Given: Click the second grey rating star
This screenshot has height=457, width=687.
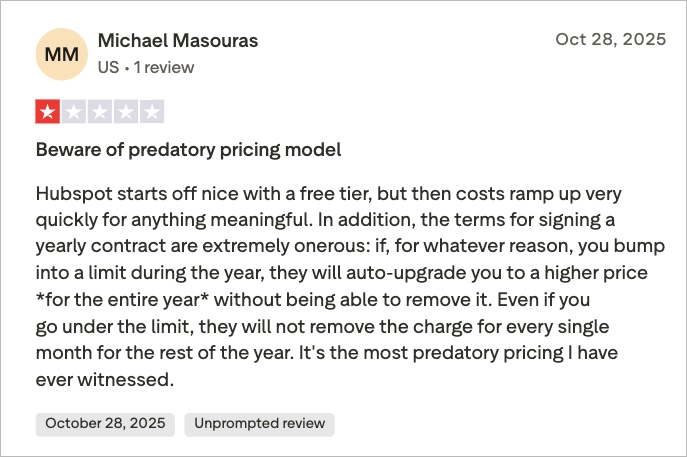Looking at the screenshot, I should point(74,112).
